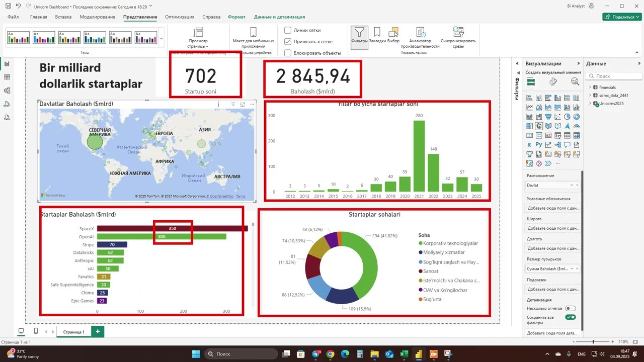Open Model view in left sidebar
The image size is (644, 362).
pyautogui.click(x=7, y=90)
